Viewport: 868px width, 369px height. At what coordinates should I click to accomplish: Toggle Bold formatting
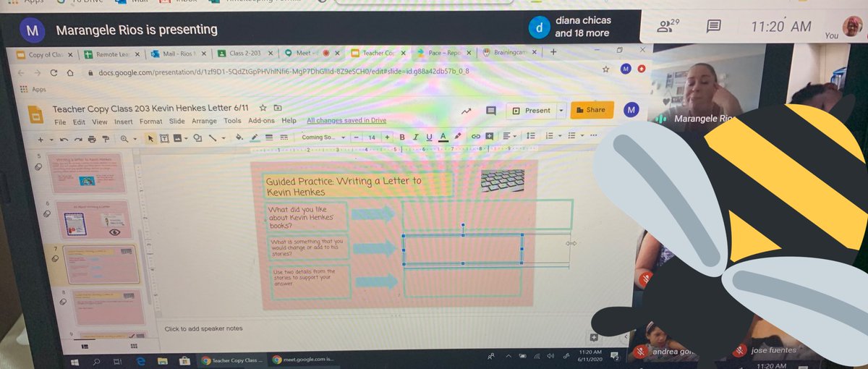point(402,137)
